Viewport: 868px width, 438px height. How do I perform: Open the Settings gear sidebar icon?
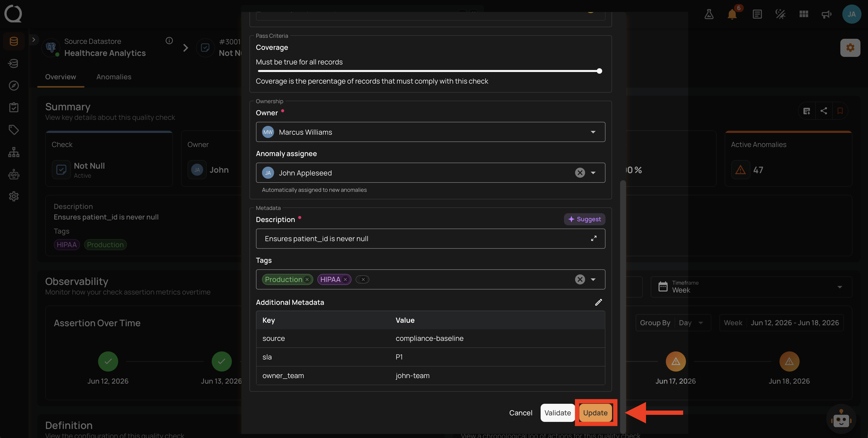(x=14, y=196)
